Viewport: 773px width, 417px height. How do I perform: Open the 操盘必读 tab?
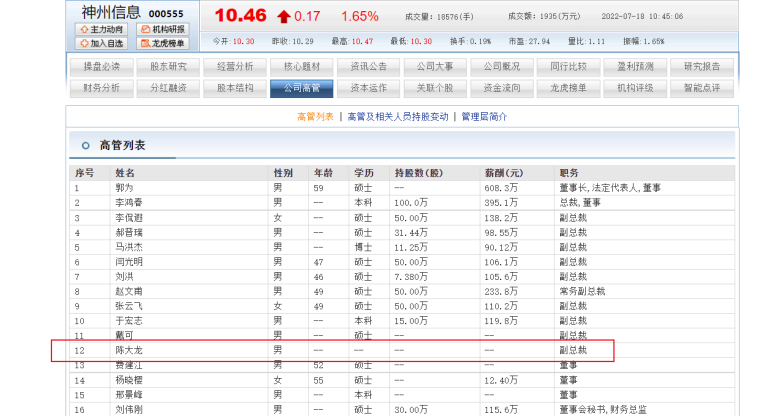100,67
